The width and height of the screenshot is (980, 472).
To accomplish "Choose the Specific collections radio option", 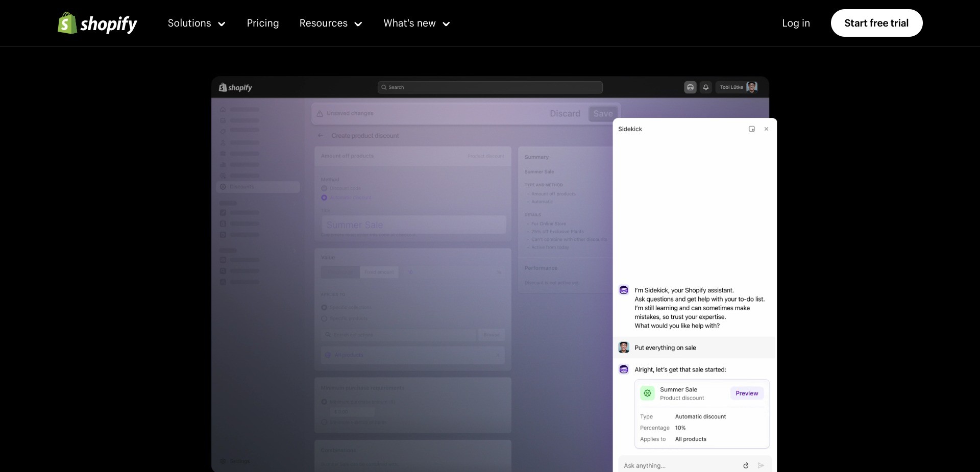I will click(324, 307).
